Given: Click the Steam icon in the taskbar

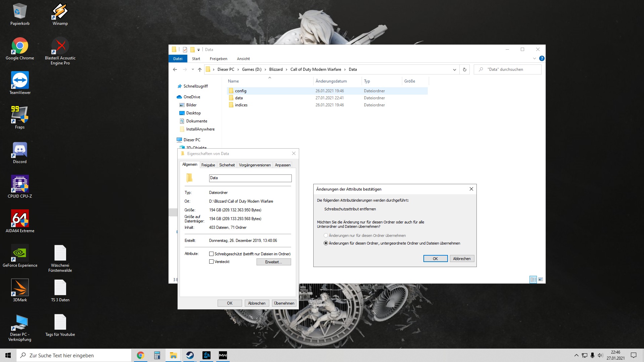Looking at the screenshot, I should tap(190, 355).
